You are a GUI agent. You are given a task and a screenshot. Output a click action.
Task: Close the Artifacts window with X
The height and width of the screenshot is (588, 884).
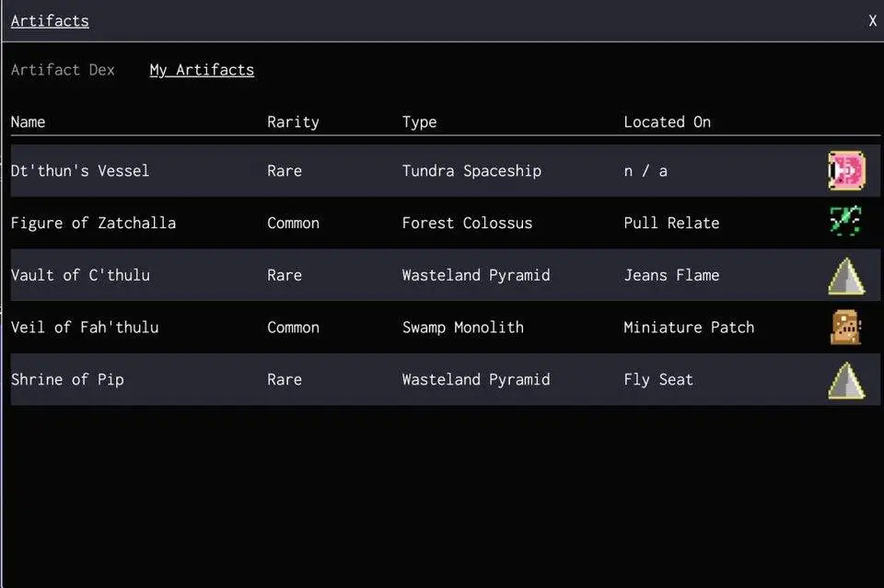[x=872, y=21]
